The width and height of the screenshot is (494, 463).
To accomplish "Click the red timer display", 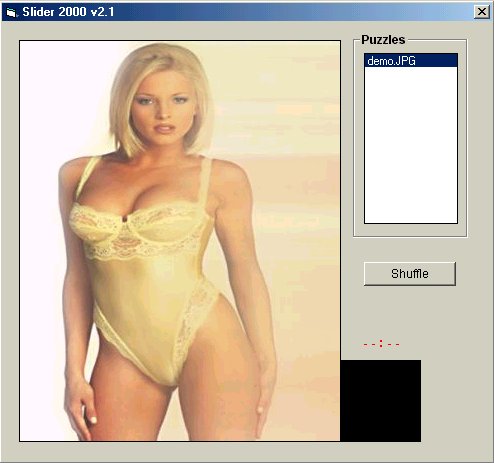I will coord(381,344).
